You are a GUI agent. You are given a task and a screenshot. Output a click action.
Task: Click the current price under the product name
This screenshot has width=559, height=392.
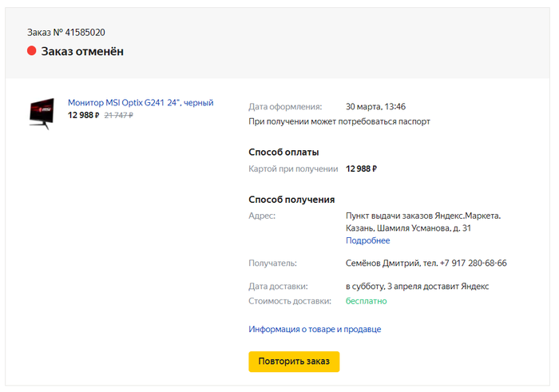coord(83,116)
